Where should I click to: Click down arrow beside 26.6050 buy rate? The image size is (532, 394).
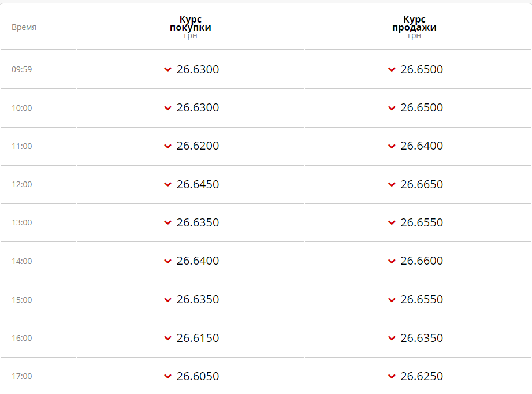tap(168, 376)
